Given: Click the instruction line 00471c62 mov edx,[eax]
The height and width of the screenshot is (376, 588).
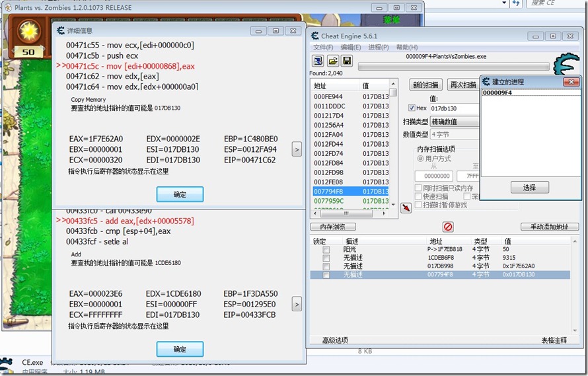Looking at the screenshot, I should [x=112, y=77].
